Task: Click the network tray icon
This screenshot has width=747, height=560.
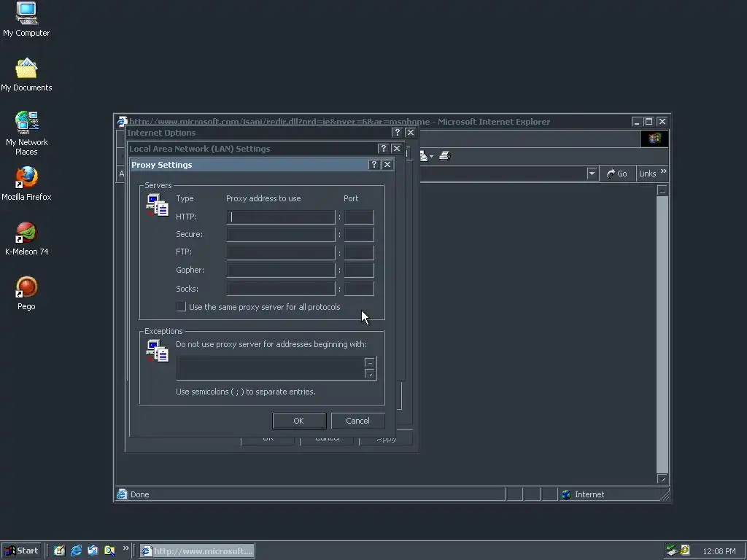Action: point(672,551)
